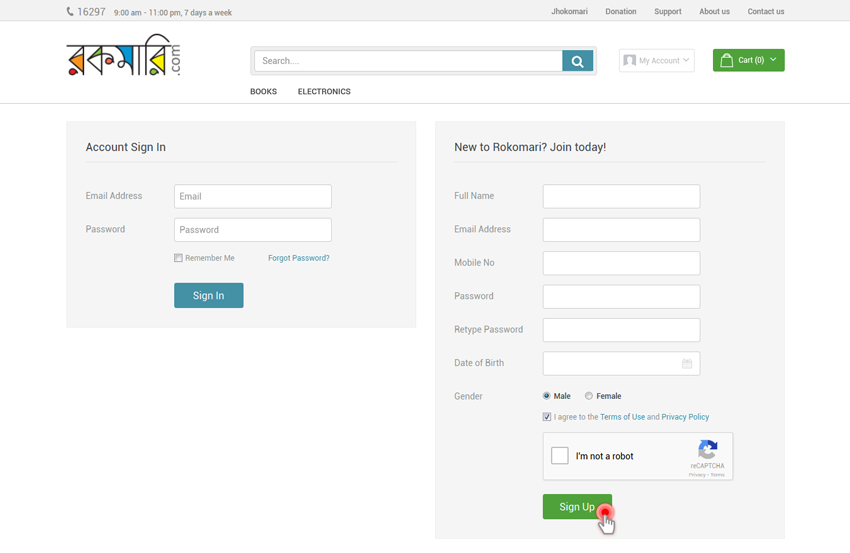
Task: Click the green Sign Up button
Action: [577, 507]
